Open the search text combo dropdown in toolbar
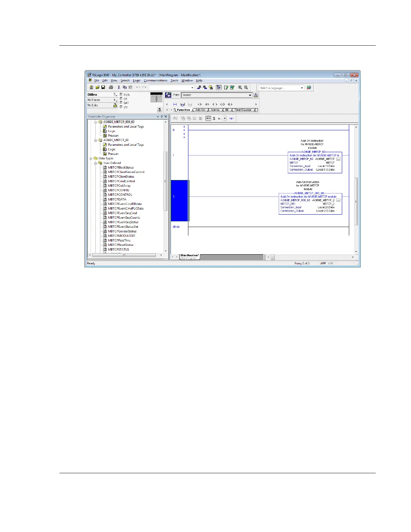This screenshot has width=411, height=532. [192, 88]
